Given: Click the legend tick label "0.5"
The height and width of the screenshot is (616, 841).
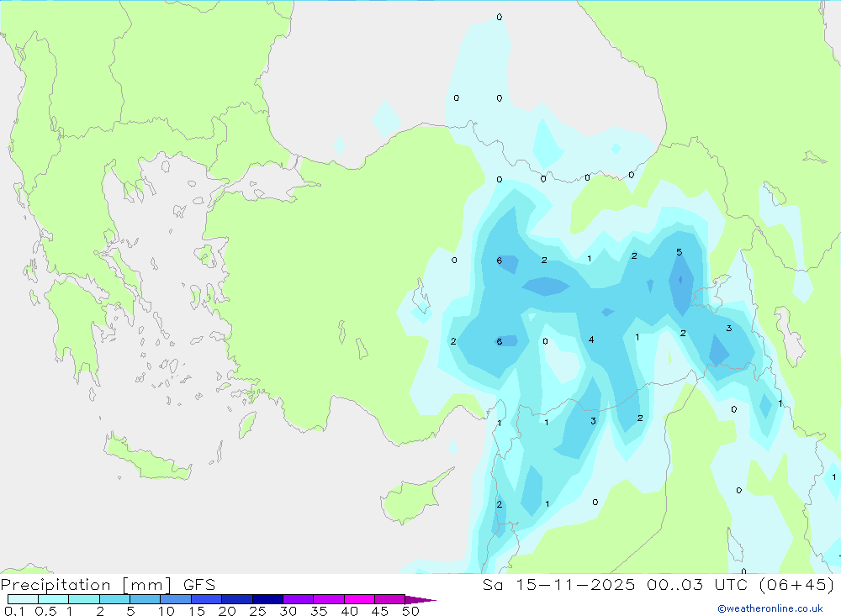Looking at the screenshot, I should 45,611.
